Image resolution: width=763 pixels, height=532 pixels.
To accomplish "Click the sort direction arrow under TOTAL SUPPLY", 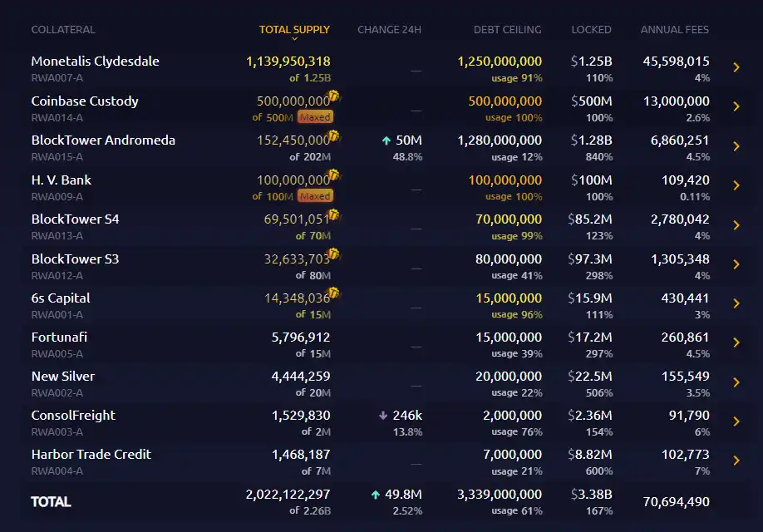I will [x=294, y=39].
